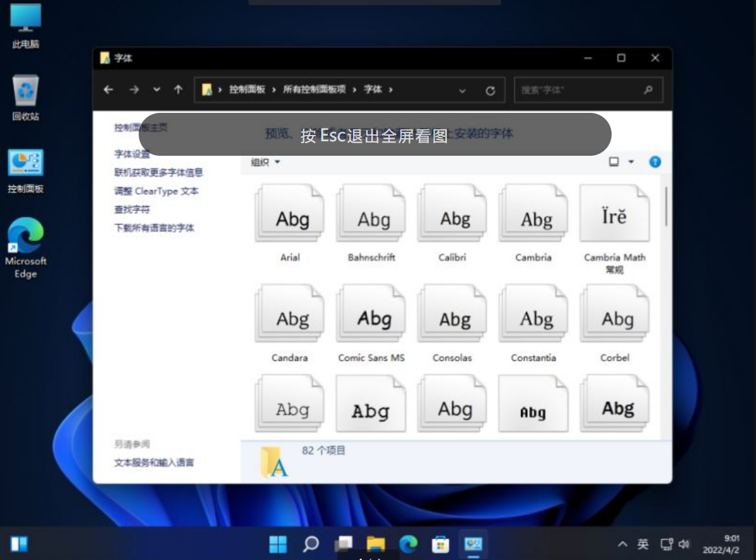Open the Cambria Math font icon
Image resolution: width=756 pixels, height=560 pixels.
pyautogui.click(x=615, y=213)
